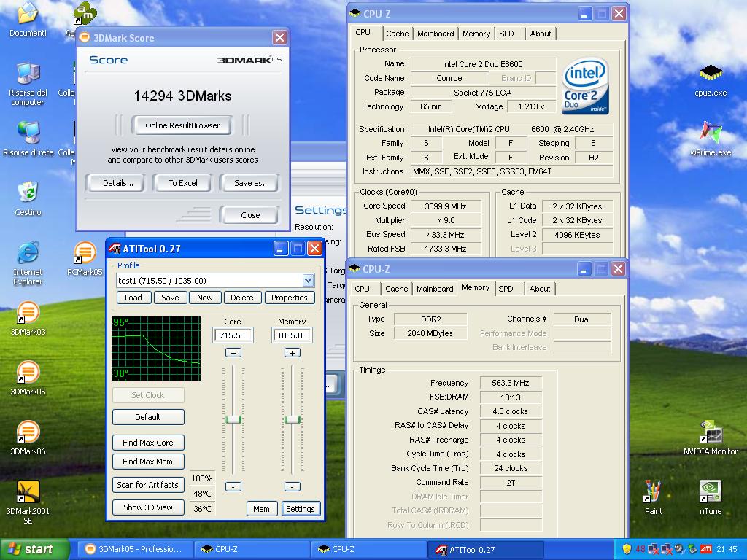Close the 3DMark Score dialog via Close
This screenshot has height=560, width=747.
(250, 215)
